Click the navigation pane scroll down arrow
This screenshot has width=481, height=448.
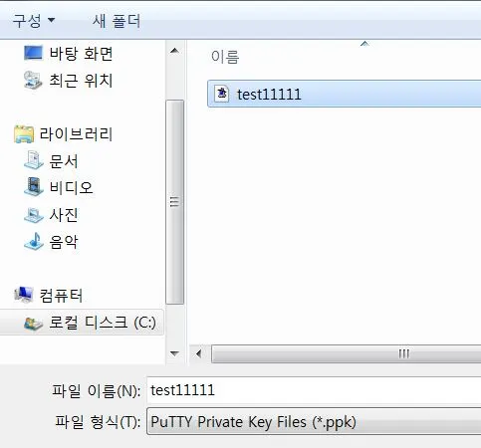174,353
